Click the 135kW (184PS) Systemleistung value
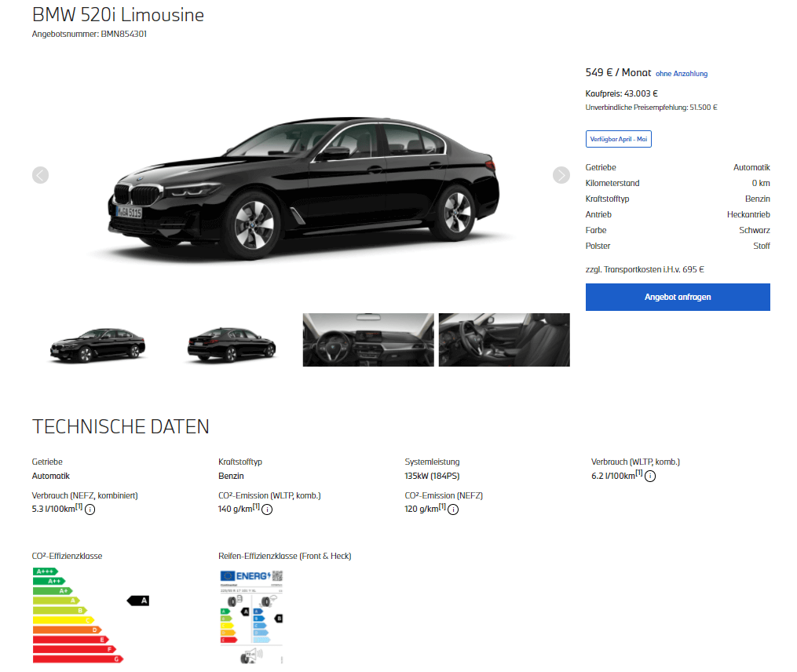 [432, 477]
